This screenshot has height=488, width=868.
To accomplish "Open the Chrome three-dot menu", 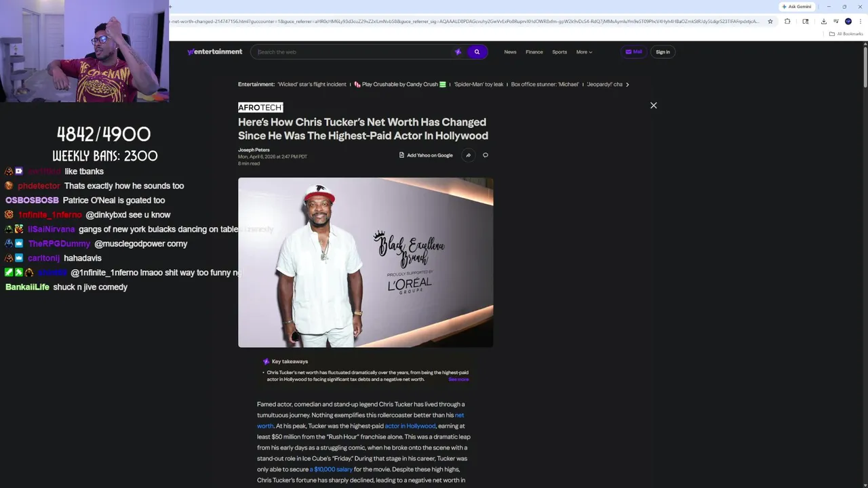I will coord(860,21).
